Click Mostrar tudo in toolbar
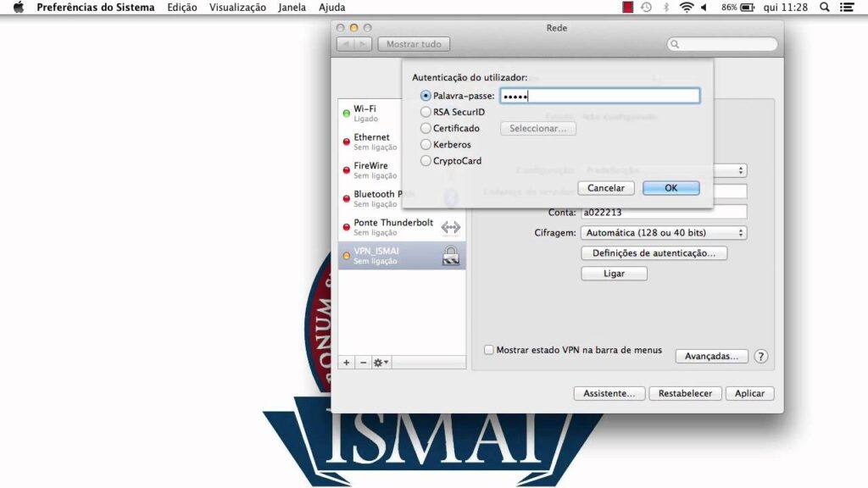 (x=414, y=44)
